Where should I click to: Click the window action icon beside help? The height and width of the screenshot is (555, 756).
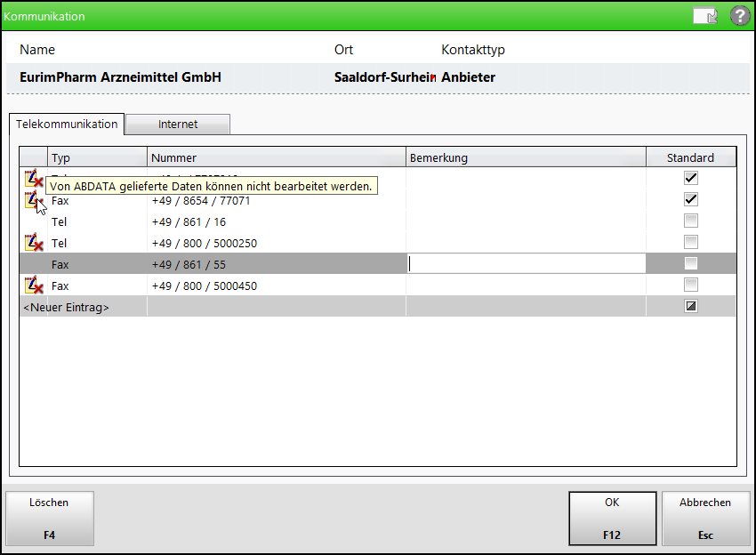point(705,16)
